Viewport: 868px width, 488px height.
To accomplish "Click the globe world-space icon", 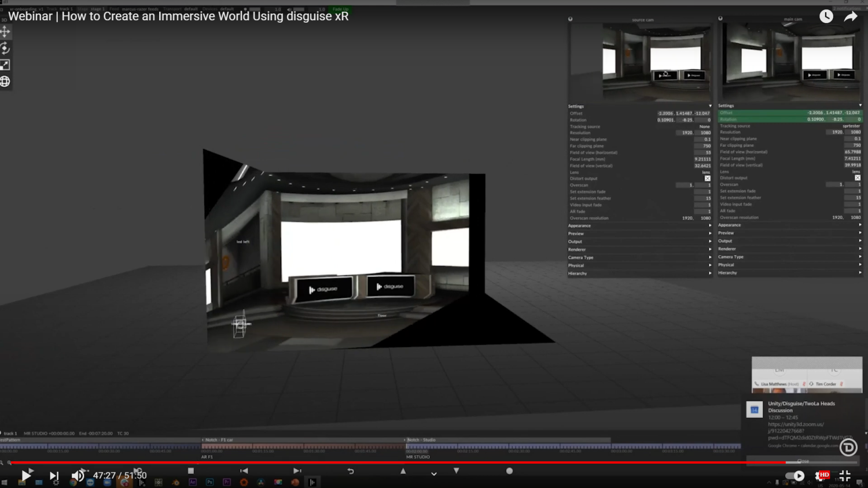I will (x=5, y=82).
